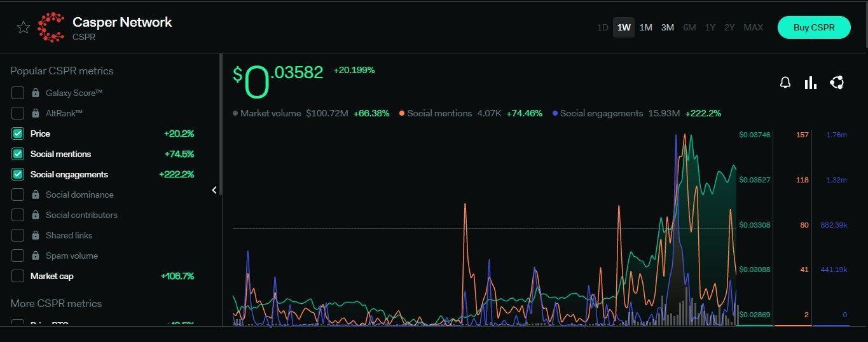Uncheck the Social mentions checkbox

(x=18, y=154)
